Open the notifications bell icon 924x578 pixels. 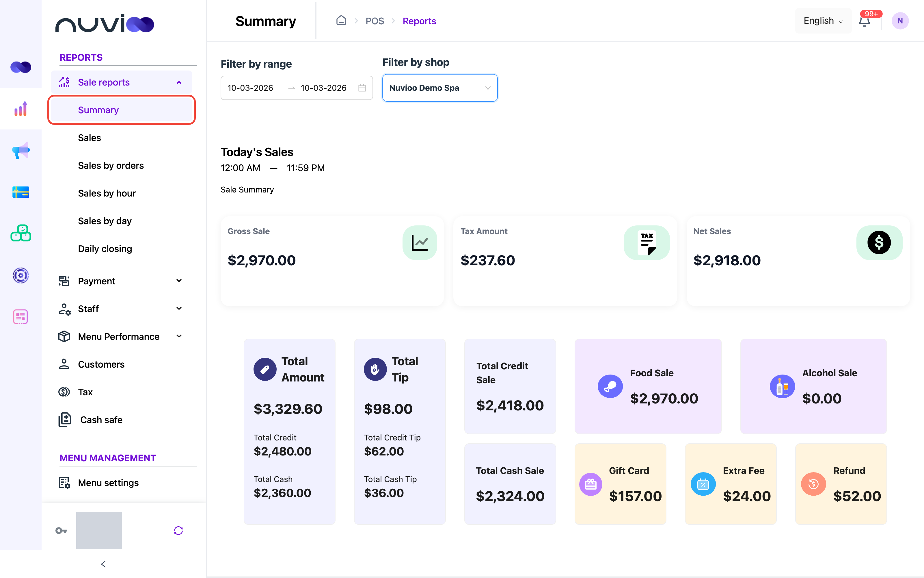(x=865, y=21)
